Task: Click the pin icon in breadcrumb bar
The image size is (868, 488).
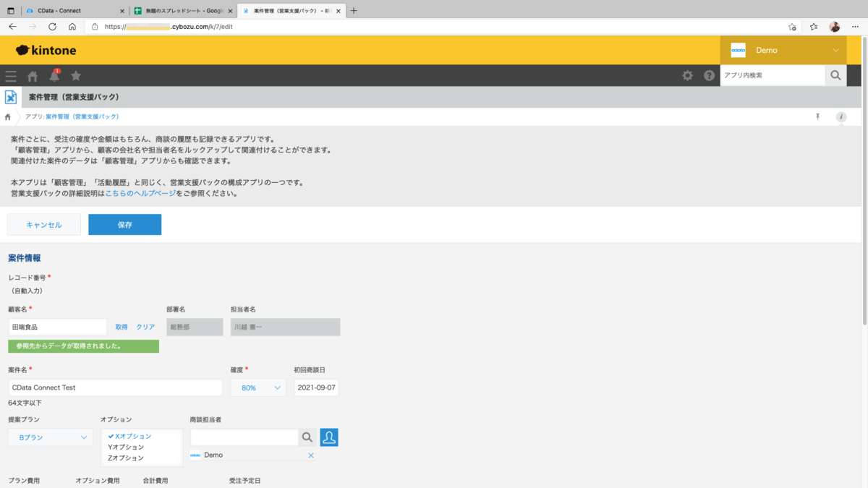Action: (x=818, y=116)
